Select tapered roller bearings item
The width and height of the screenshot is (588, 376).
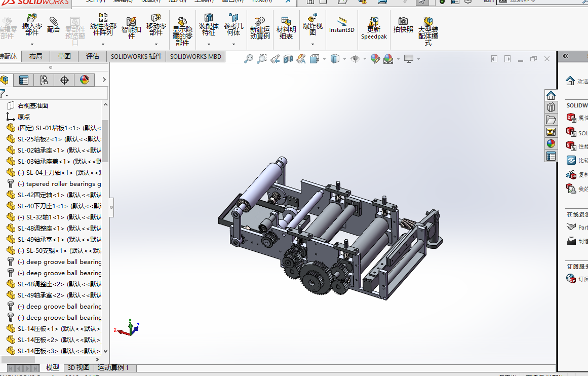click(x=54, y=183)
